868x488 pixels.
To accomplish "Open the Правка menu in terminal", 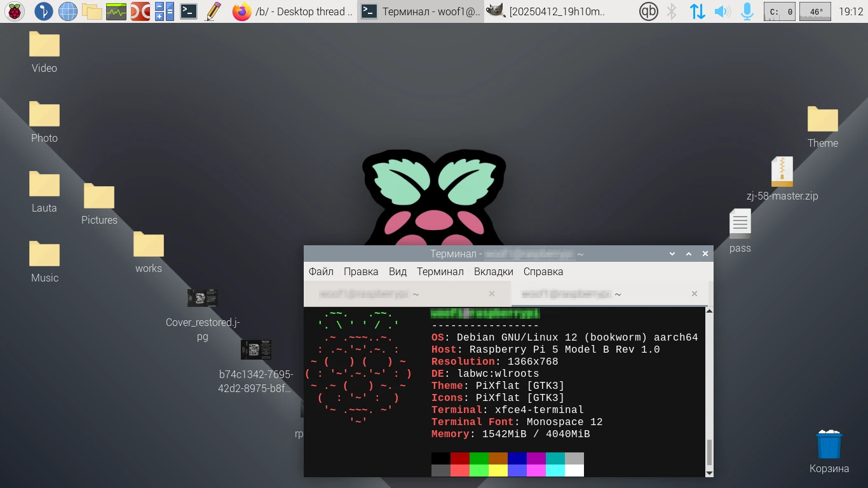I will coord(361,271).
